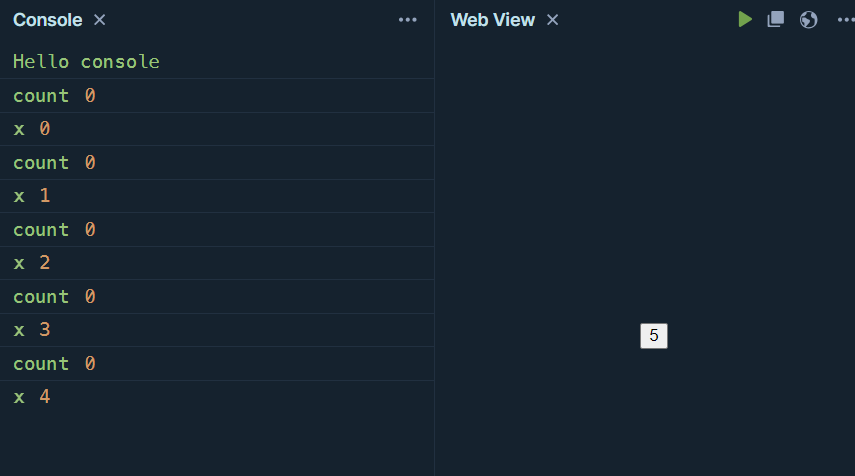This screenshot has height=476, width=855.
Task: Run the code with the play button
Action: (x=745, y=19)
